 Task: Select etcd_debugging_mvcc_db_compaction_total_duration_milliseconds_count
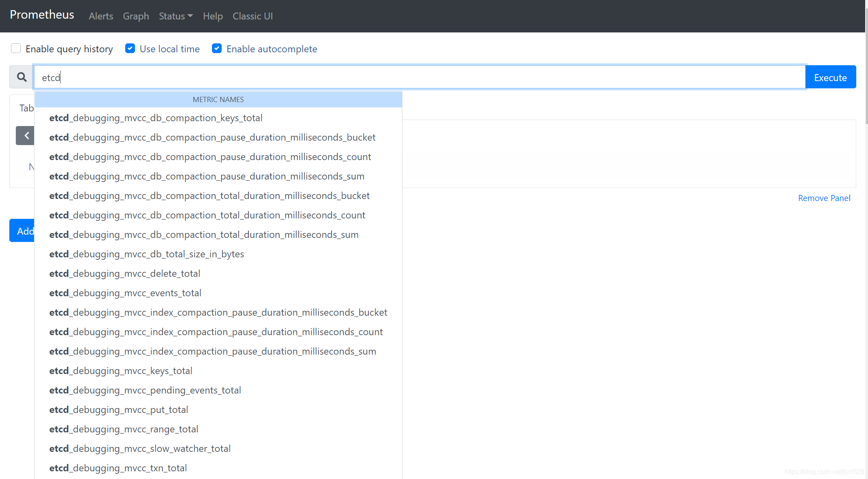pos(218,215)
